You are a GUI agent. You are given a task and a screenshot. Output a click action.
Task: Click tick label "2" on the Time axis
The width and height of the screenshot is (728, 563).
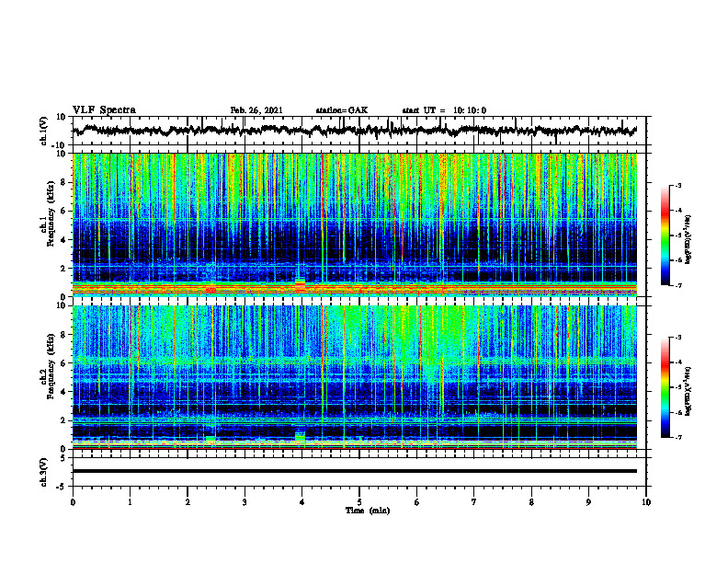[x=188, y=502]
